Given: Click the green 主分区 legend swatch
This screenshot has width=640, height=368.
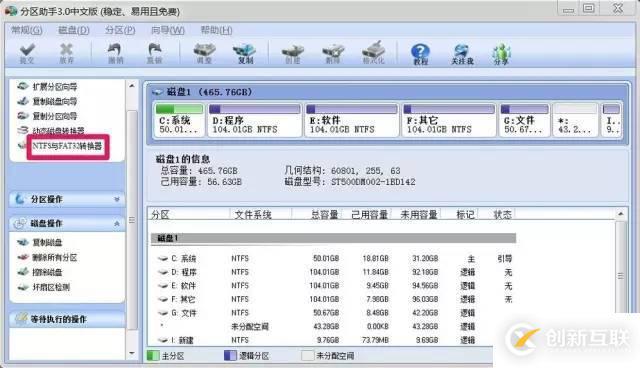Looking at the screenshot, I should tap(153, 355).
